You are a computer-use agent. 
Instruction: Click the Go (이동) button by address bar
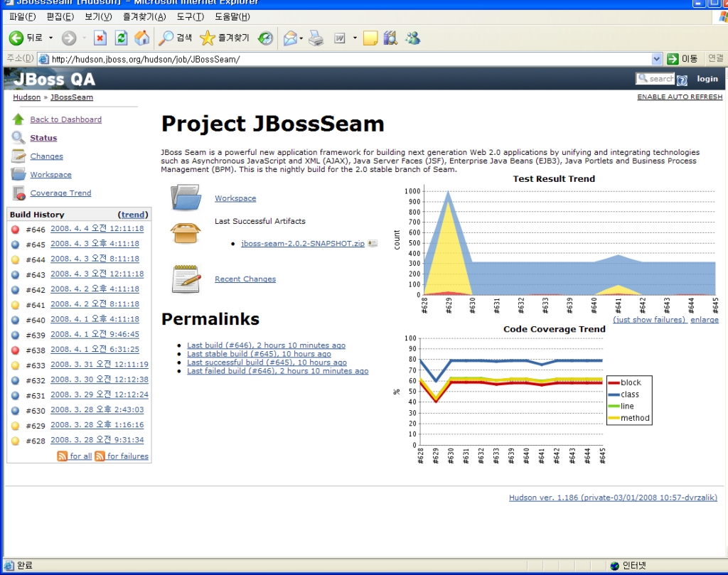[x=682, y=59]
